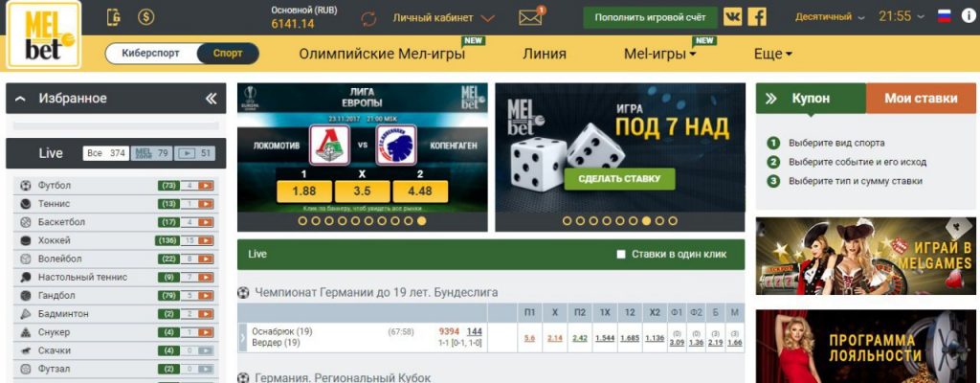980x383 pixels.
Task: Select the last dot of Europa League carousel
Action: coord(421,220)
